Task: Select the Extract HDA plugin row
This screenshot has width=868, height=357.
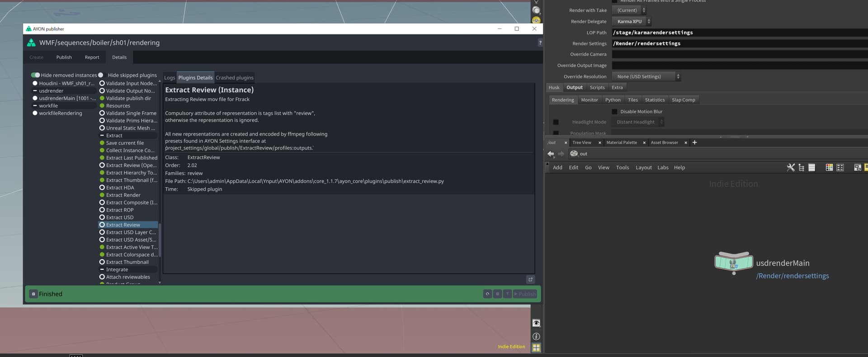Action: tap(128, 188)
